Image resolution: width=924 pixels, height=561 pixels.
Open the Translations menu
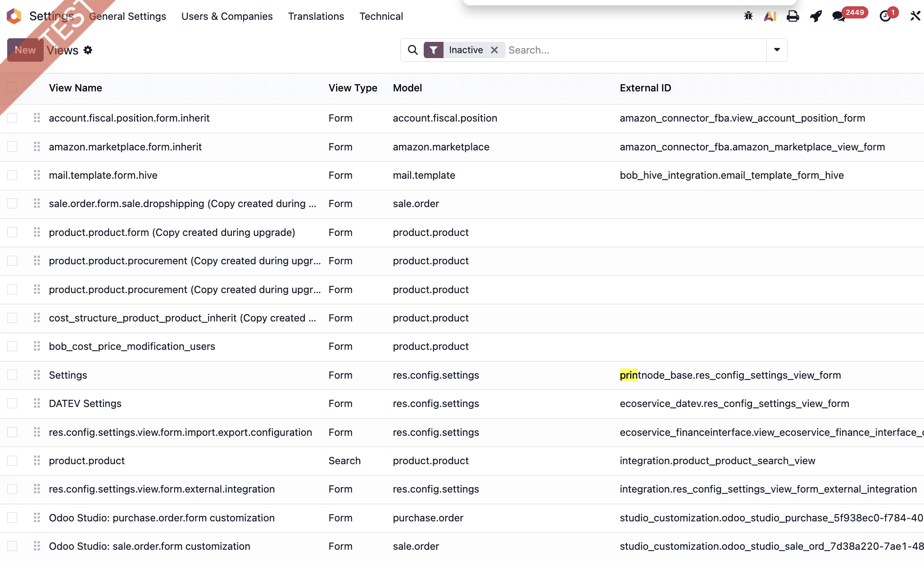316,16
